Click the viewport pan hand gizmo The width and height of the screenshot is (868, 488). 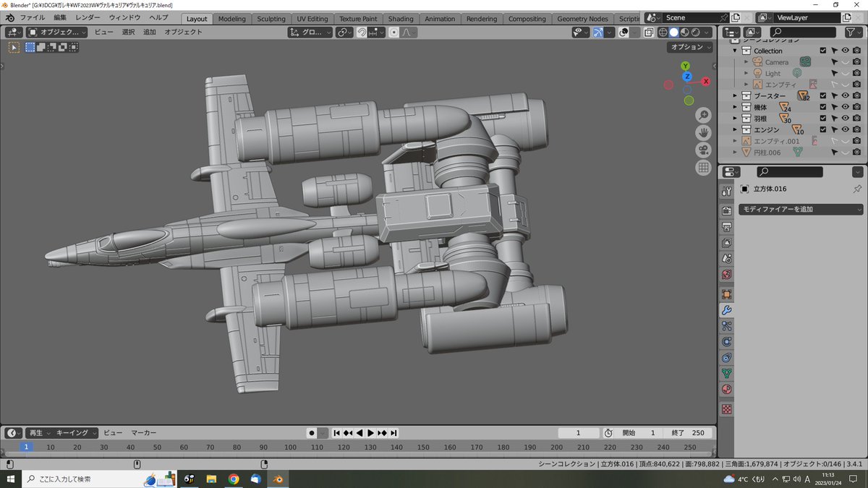coord(703,133)
